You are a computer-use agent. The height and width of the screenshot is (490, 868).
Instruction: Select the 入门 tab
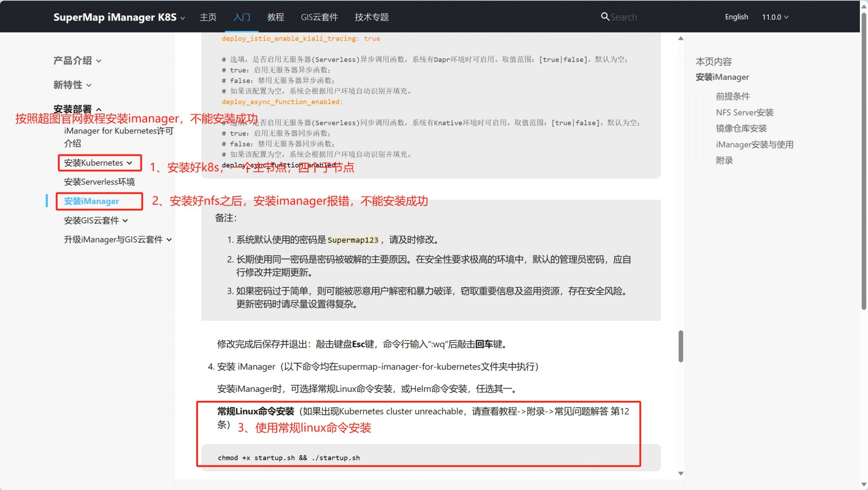coord(242,17)
